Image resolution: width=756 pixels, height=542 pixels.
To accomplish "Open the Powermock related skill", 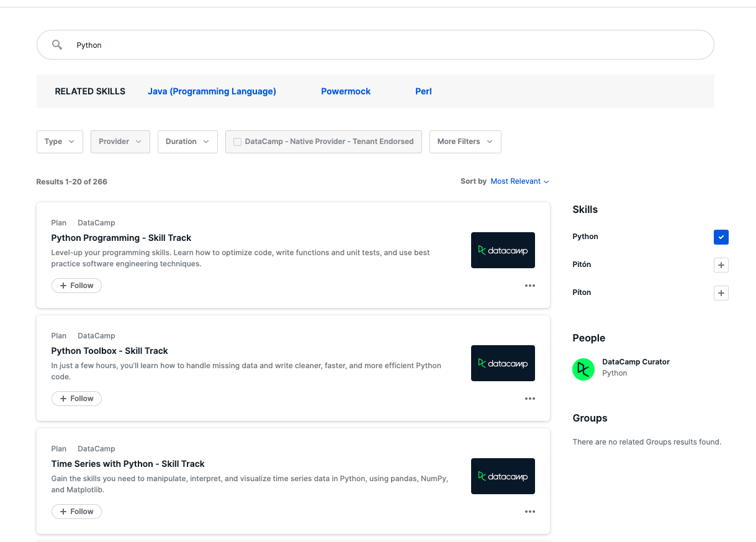I will click(346, 91).
